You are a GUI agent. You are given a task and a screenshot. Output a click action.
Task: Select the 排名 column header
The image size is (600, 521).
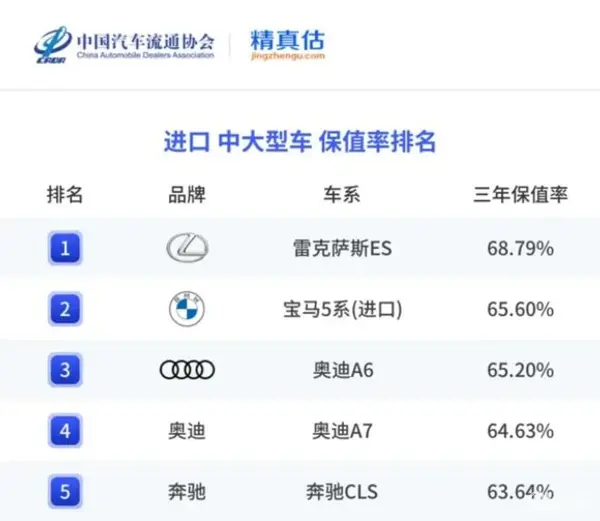pos(65,194)
